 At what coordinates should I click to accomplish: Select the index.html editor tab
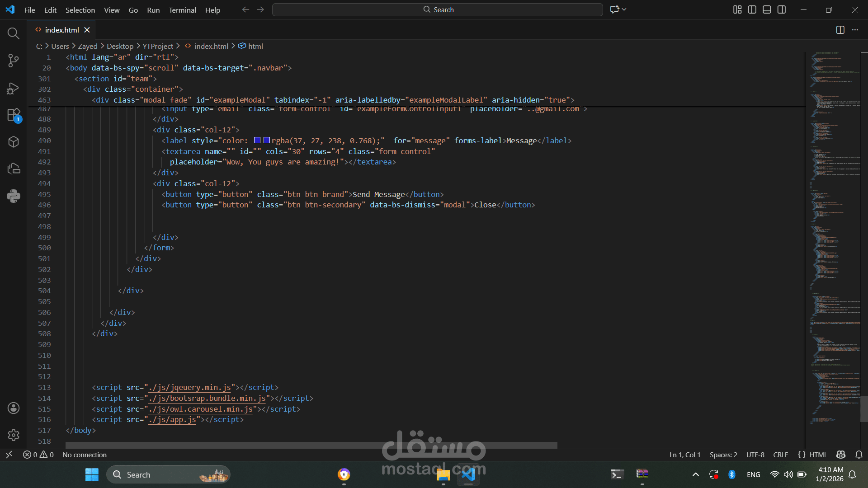point(62,30)
